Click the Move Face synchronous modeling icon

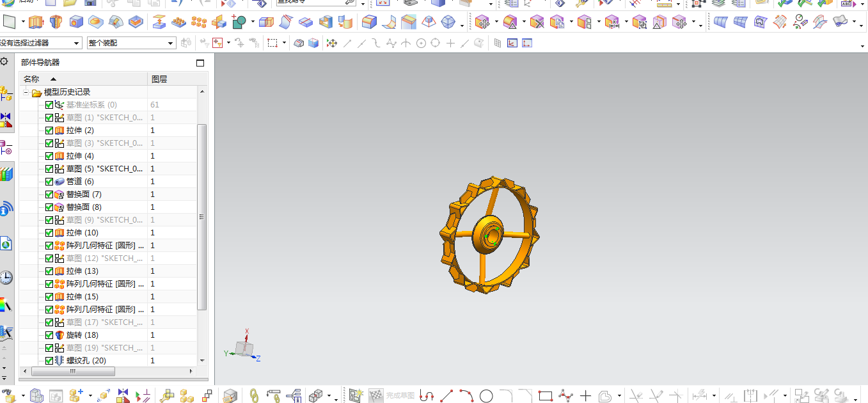tap(484, 23)
